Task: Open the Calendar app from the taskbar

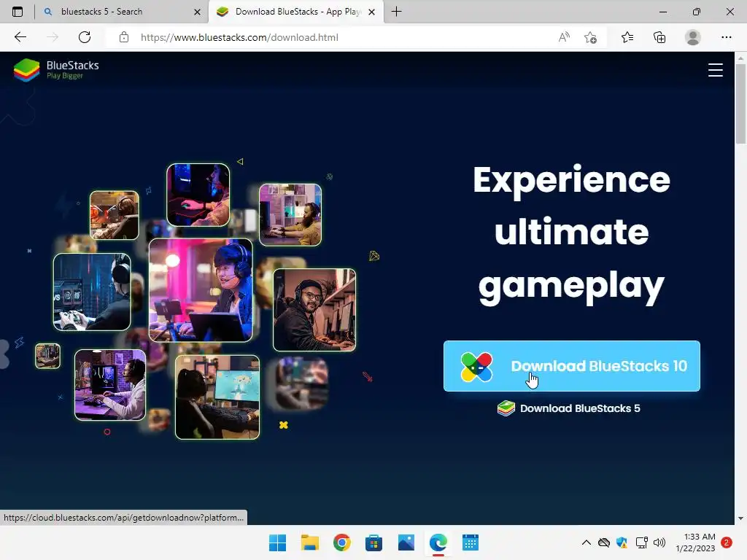Action: (x=471, y=542)
